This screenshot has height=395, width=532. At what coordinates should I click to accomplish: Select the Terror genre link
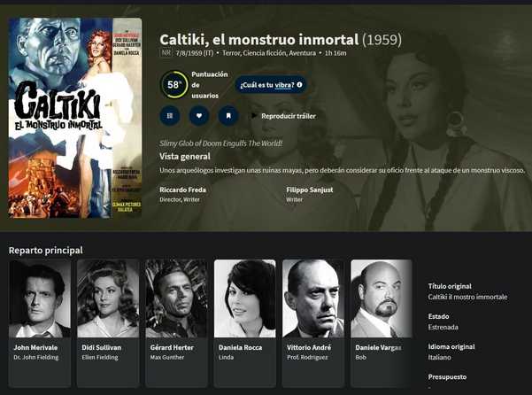[231, 53]
